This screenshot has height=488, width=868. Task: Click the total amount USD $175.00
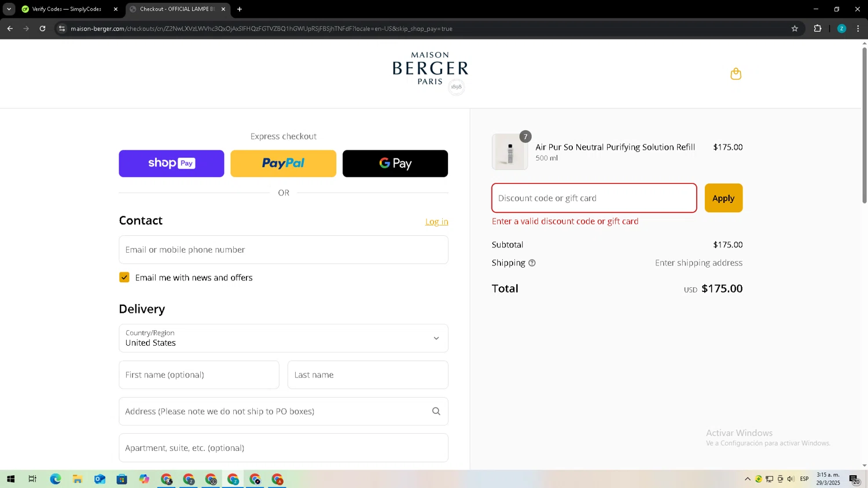[713, 289]
